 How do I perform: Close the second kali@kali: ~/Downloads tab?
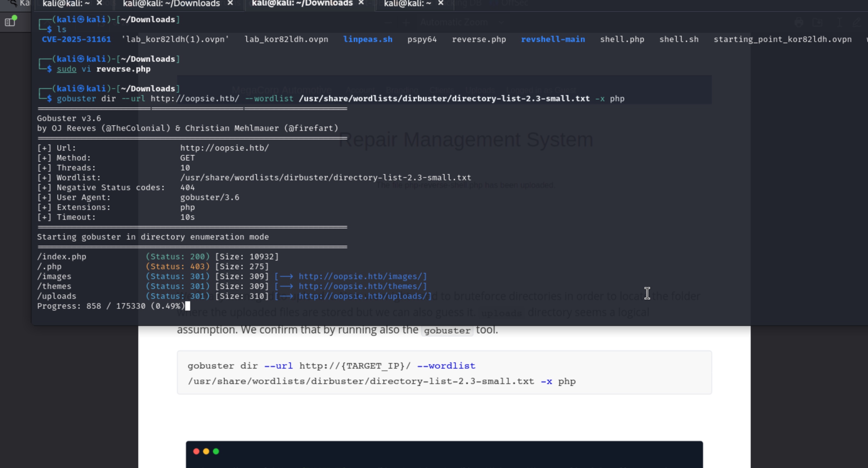pyautogui.click(x=230, y=3)
